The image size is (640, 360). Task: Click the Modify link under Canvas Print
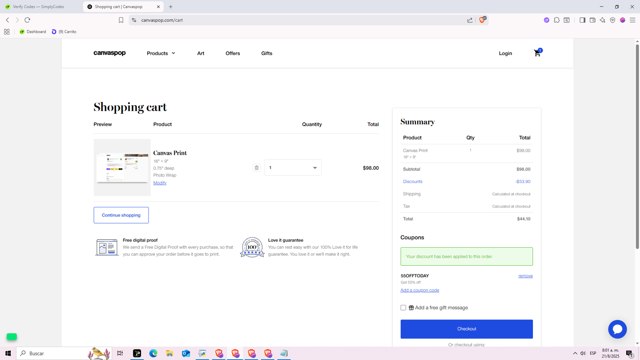(160, 183)
